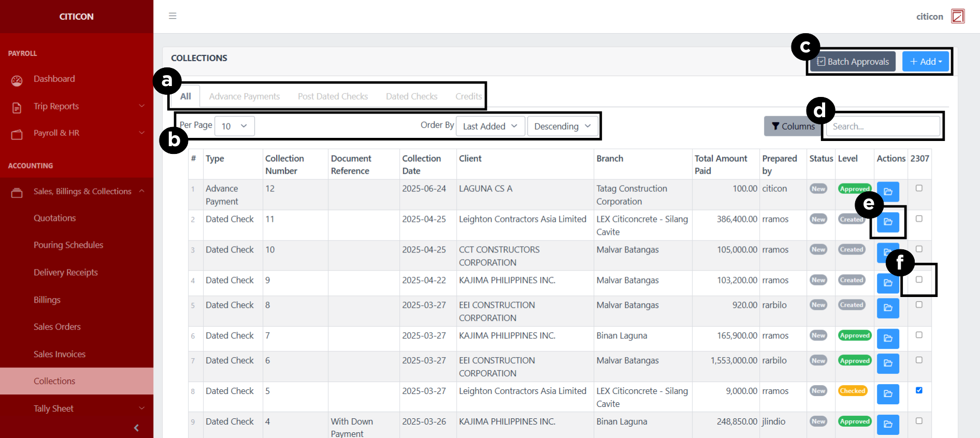Click into the Search input field

coord(883,126)
